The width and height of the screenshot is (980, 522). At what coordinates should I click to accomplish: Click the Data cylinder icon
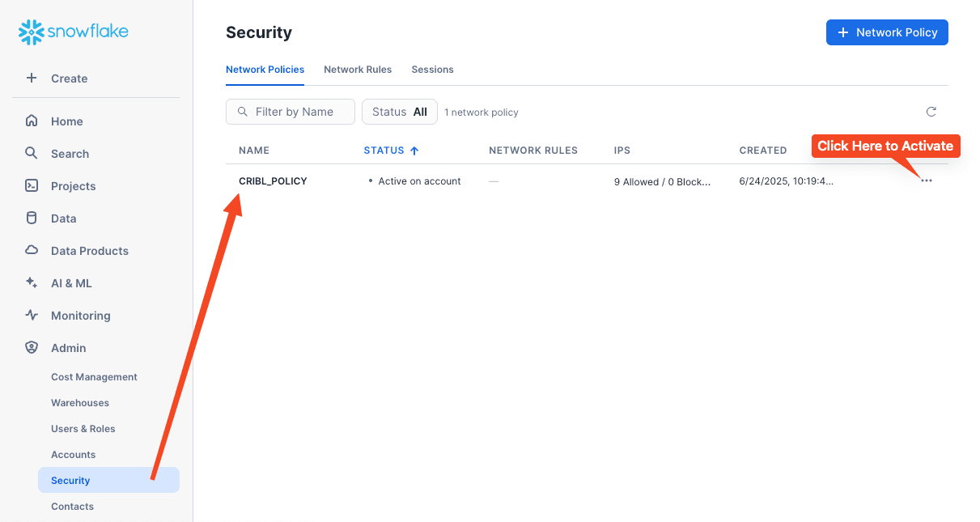click(32, 219)
